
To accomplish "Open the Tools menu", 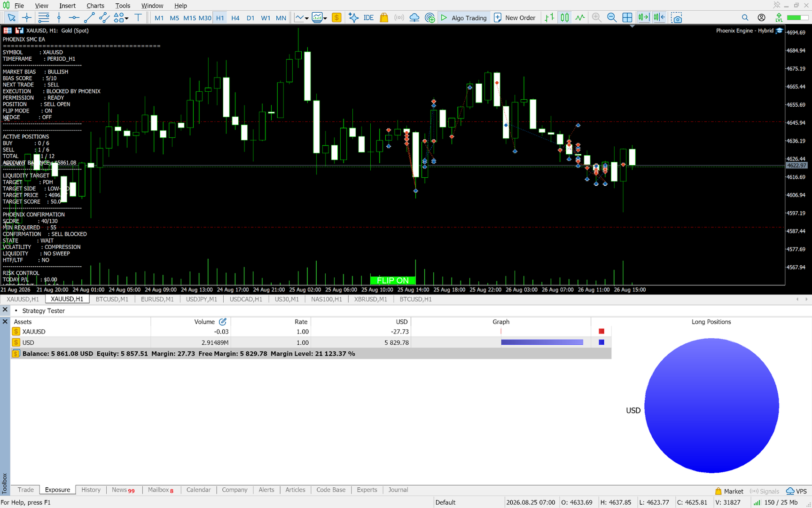I will tap(123, 6).
